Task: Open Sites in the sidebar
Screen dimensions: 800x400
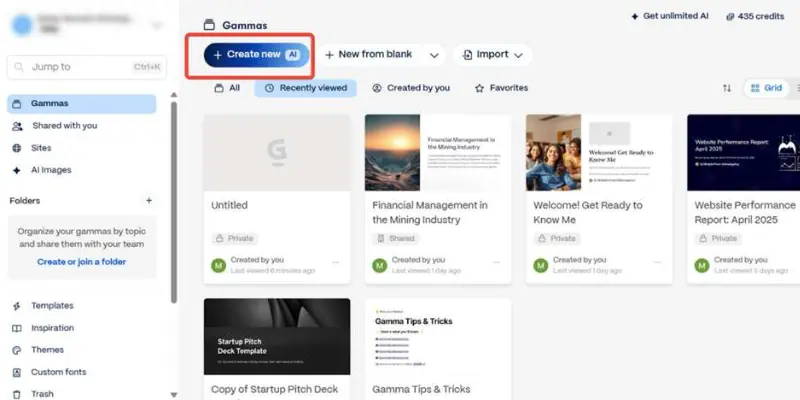Action: pyautogui.click(x=82, y=148)
